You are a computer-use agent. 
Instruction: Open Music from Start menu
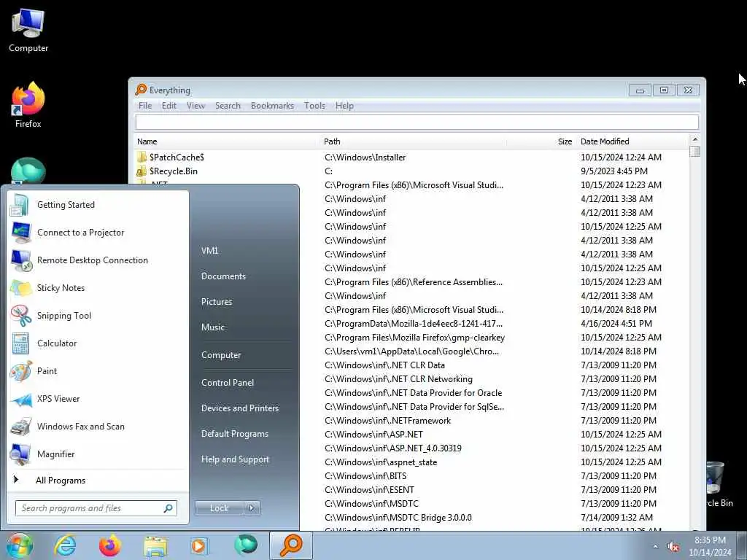point(213,327)
